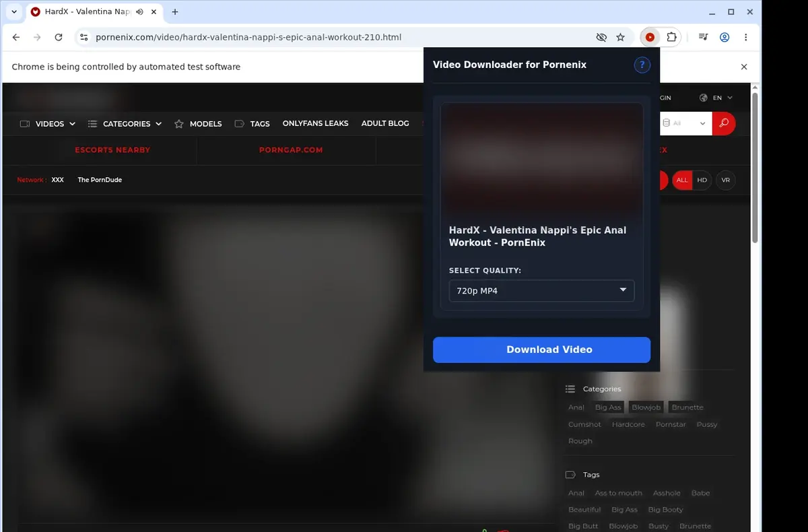Click the Brunette tag in the Tags list
The width and height of the screenshot is (808, 532).
pyautogui.click(x=695, y=526)
